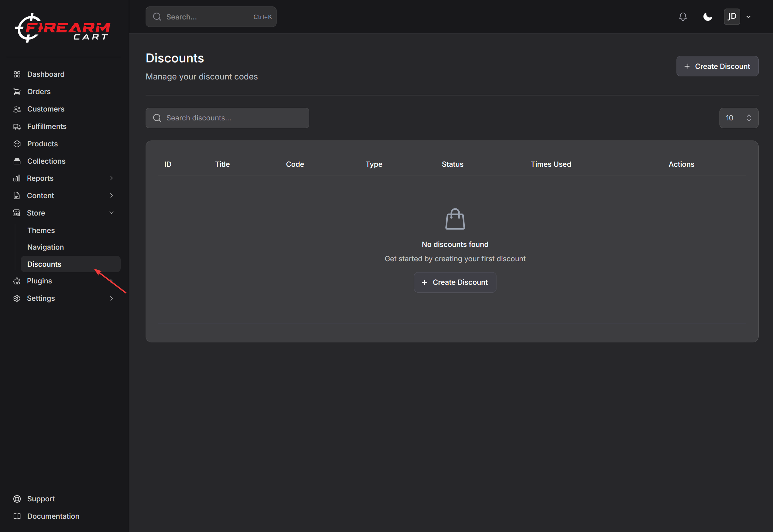
Task: Click the Orders cart icon
Action: pyautogui.click(x=17, y=92)
